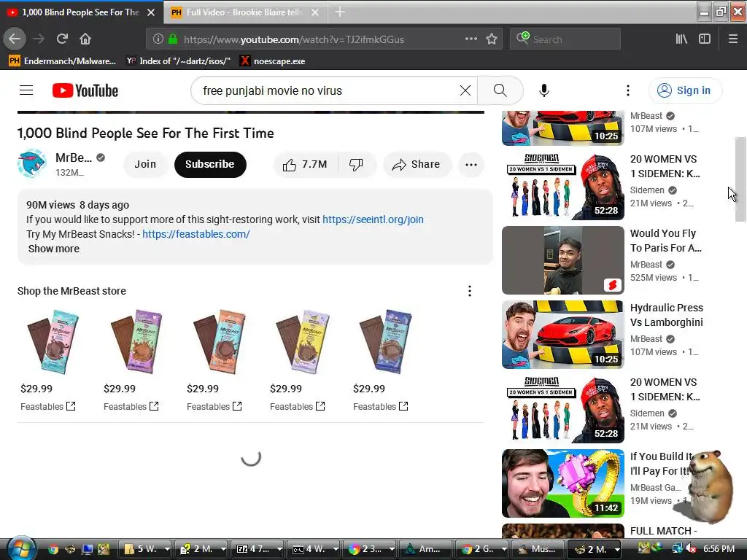Open YouTube settings three-dot menu
Viewport: 747px width, 560px height.
click(x=628, y=90)
